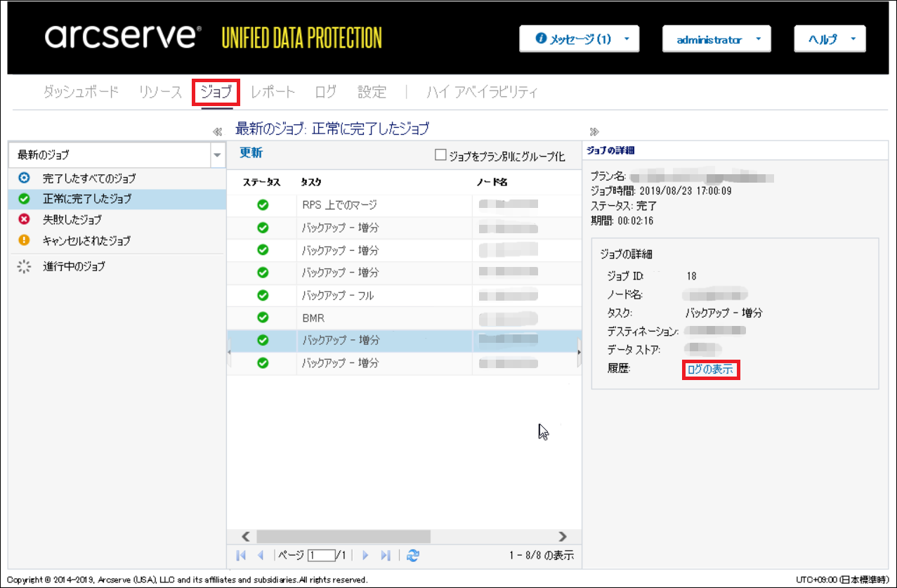Viewport: 897px width, 588px height.
Task: Click the page number input field
Action: [321, 556]
